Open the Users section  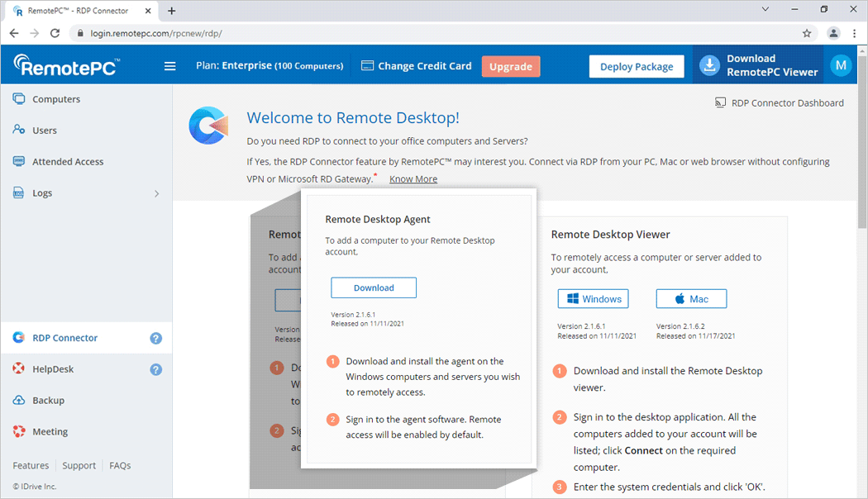(45, 131)
